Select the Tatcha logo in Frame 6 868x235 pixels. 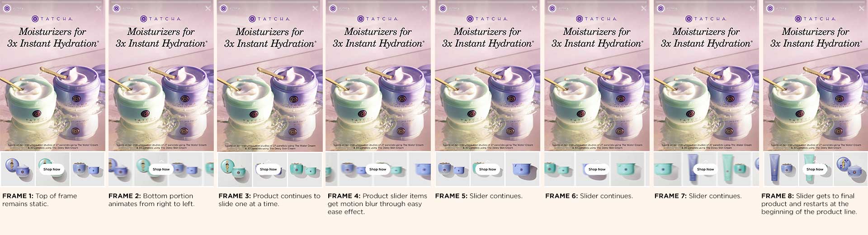(597, 19)
